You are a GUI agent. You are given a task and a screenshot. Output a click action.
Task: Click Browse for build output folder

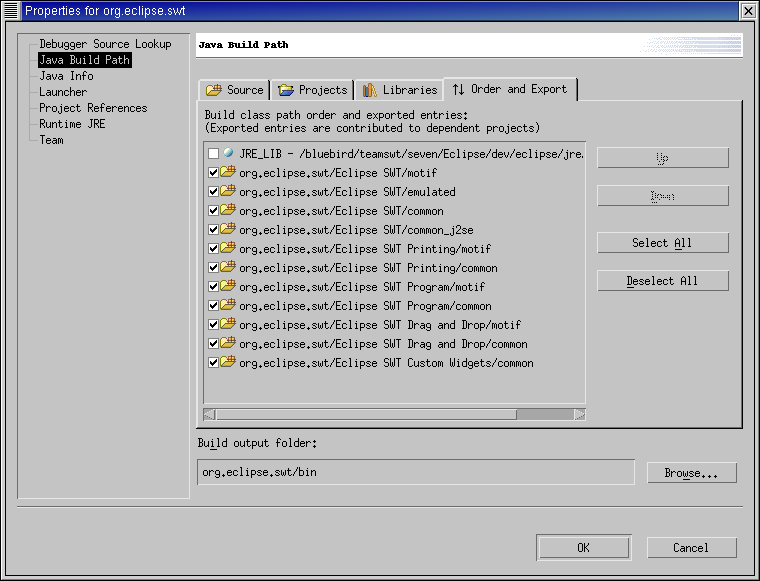point(692,473)
